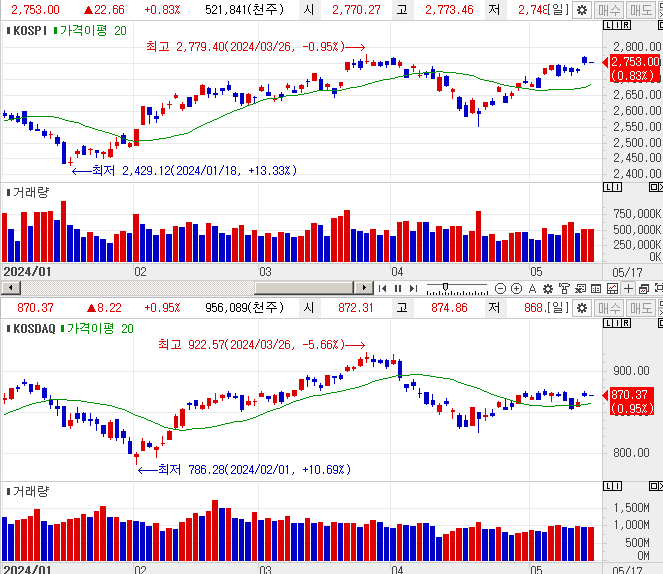Toggle I scale on KOSDAQ volume panel
Viewport: 663px width, 574px height.
click(x=617, y=486)
